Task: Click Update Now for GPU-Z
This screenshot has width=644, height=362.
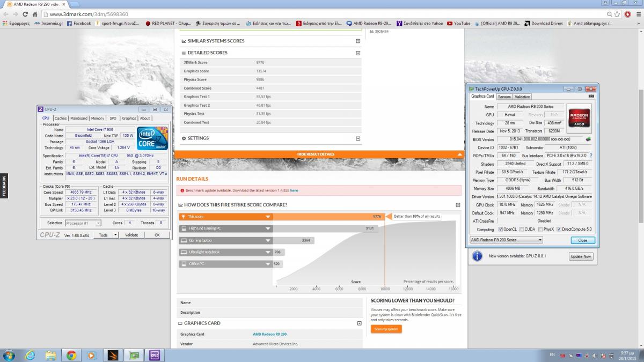Action: [581, 256]
